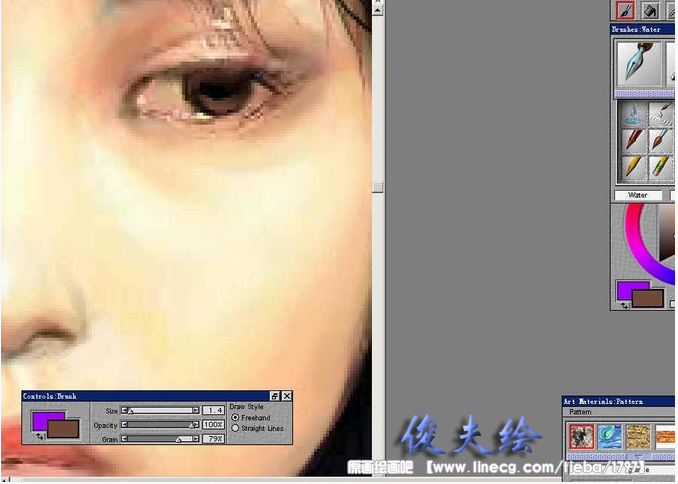Click the Size slider track
This screenshot has width=678, height=484.
click(160, 411)
